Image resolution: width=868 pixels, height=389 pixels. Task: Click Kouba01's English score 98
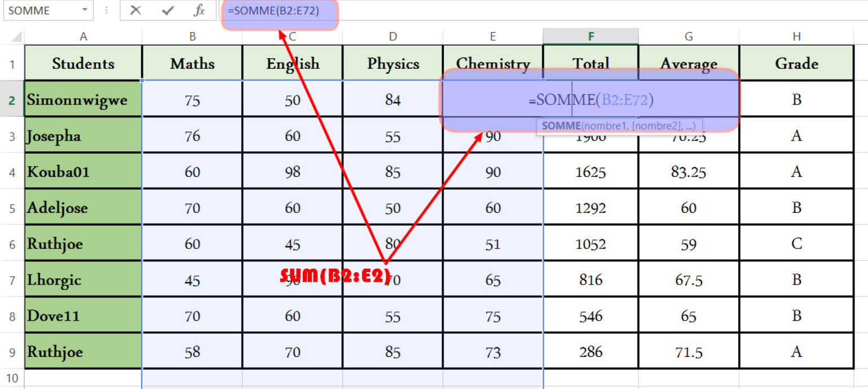coord(293,172)
